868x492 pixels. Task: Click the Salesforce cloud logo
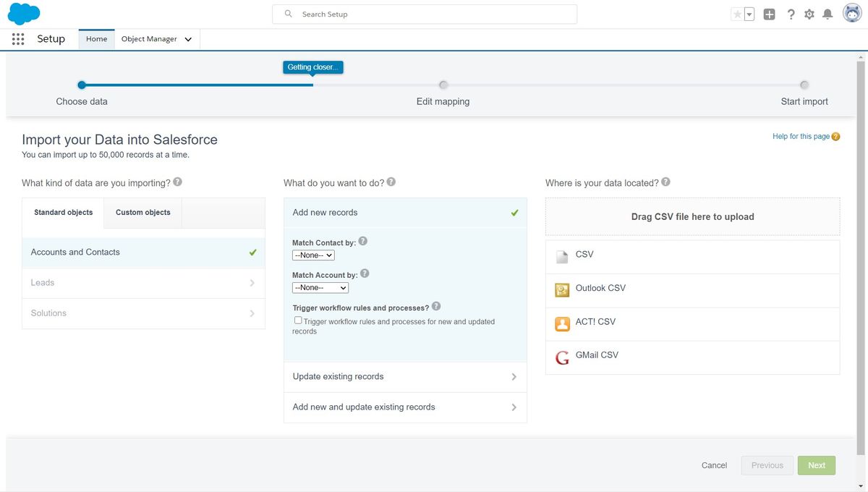[23, 14]
